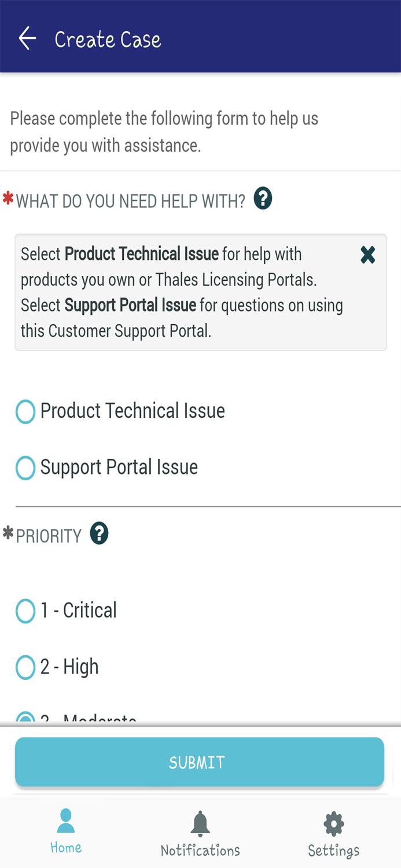401x868 pixels.
Task: Tap the intro instruction text
Action: pyautogui.click(x=163, y=131)
